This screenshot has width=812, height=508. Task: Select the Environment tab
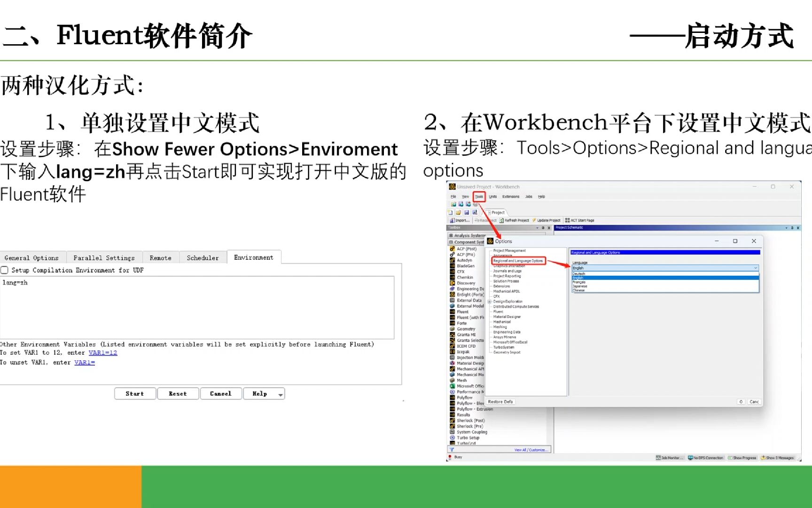pos(254,257)
